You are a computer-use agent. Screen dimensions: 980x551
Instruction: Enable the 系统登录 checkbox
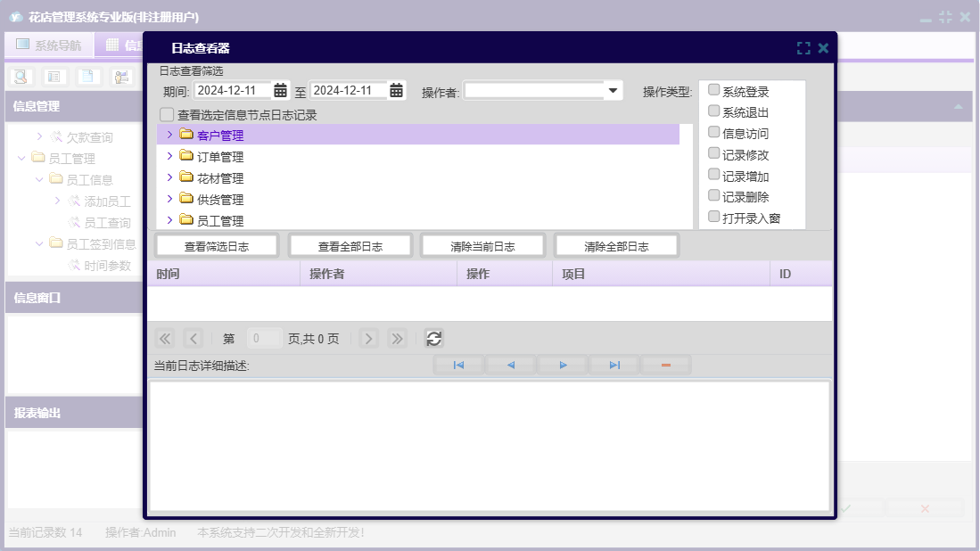tap(713, 90)
